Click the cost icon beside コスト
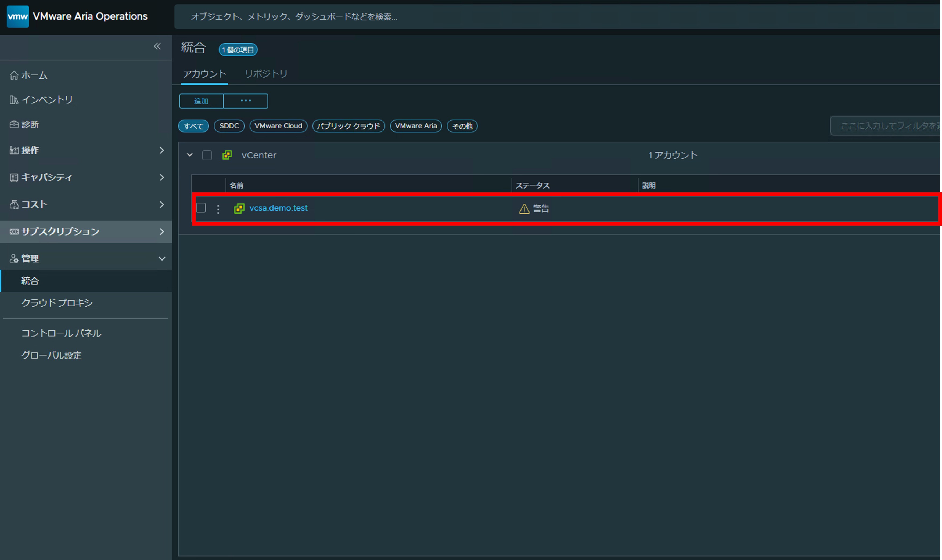 point(14,205)
